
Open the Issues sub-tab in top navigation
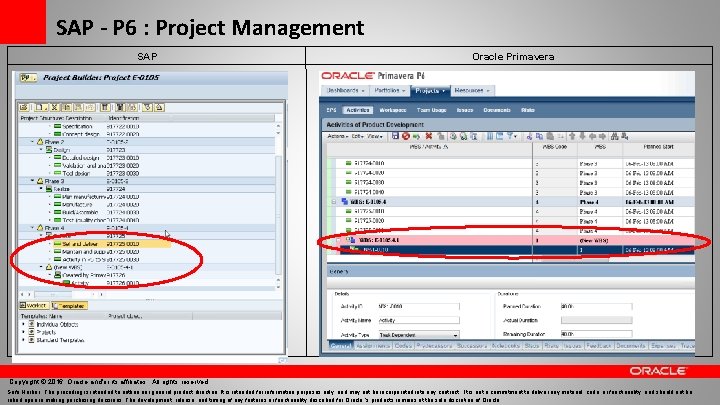click(465, 110)
